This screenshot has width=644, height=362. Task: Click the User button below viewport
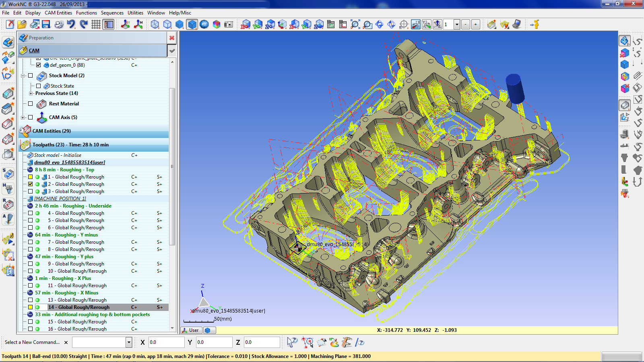[x=190, y=330]
